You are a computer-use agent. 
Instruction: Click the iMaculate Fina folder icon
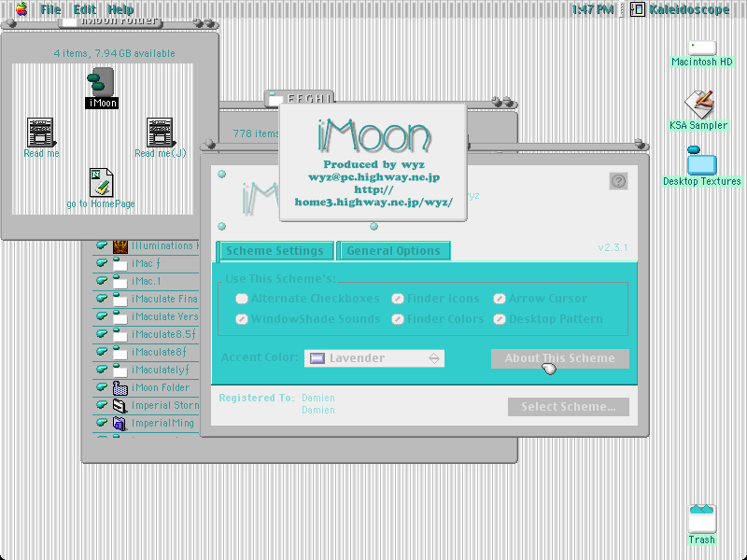(x=120, y=299)
